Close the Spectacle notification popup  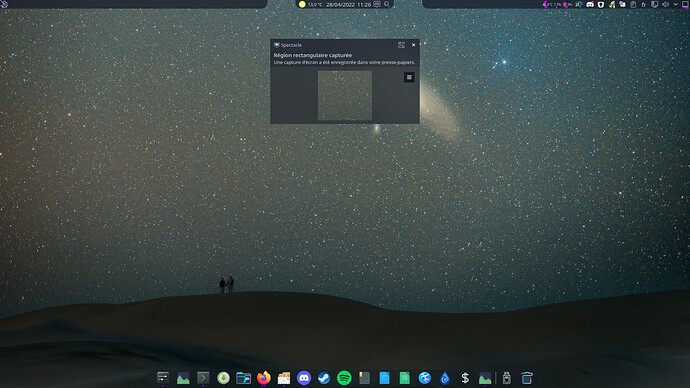(413, 45)
